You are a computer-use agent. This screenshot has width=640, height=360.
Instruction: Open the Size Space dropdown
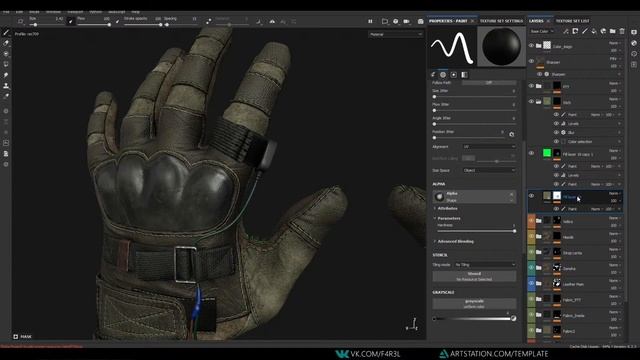pyautogui.click(x=489, y=170)
